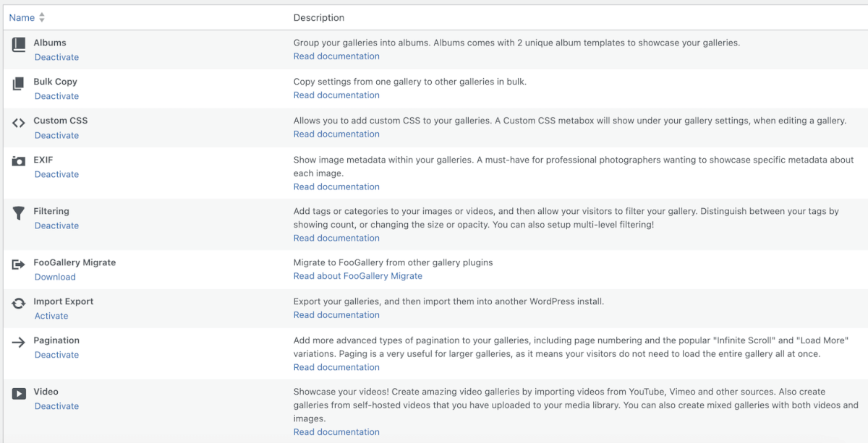Activate the Import Export extension

point(51,316)
